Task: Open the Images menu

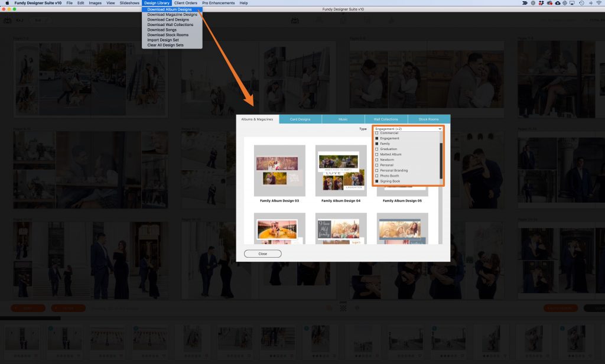Action: (x=95, y=3)
